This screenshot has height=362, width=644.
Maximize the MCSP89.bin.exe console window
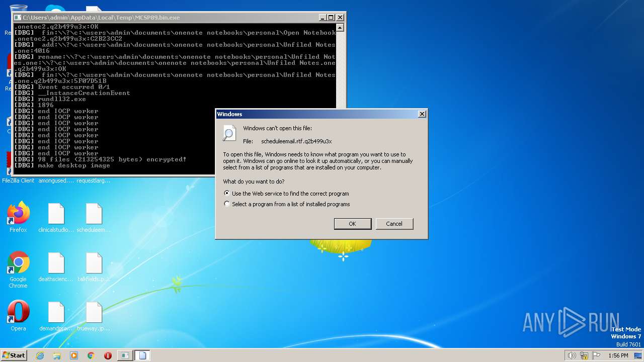click(x=331, y=18)
